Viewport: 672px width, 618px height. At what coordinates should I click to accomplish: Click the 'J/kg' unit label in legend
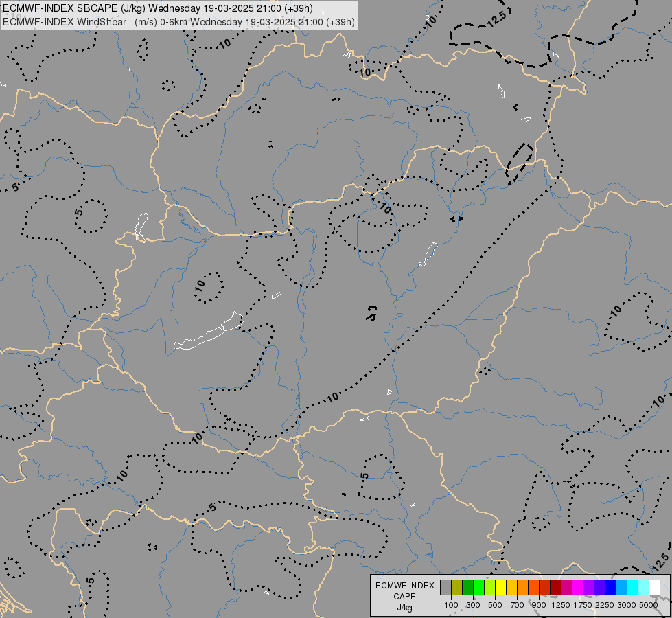[404, 608]
